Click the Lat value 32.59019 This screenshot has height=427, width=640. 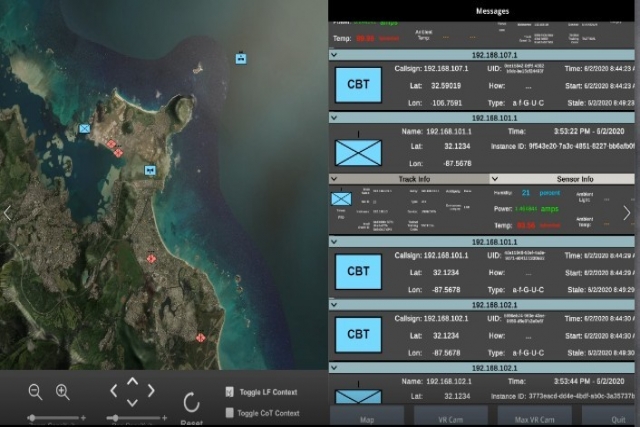click(x=446, y=86)
